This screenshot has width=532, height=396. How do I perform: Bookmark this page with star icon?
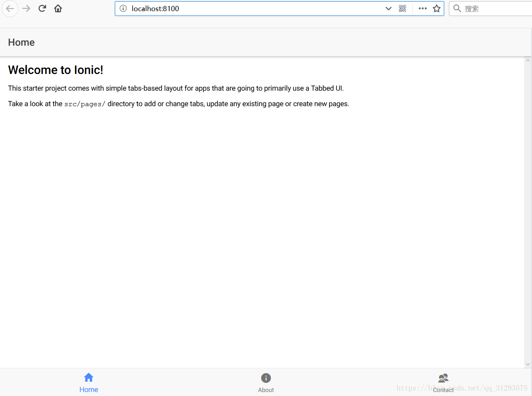[437, 8]
